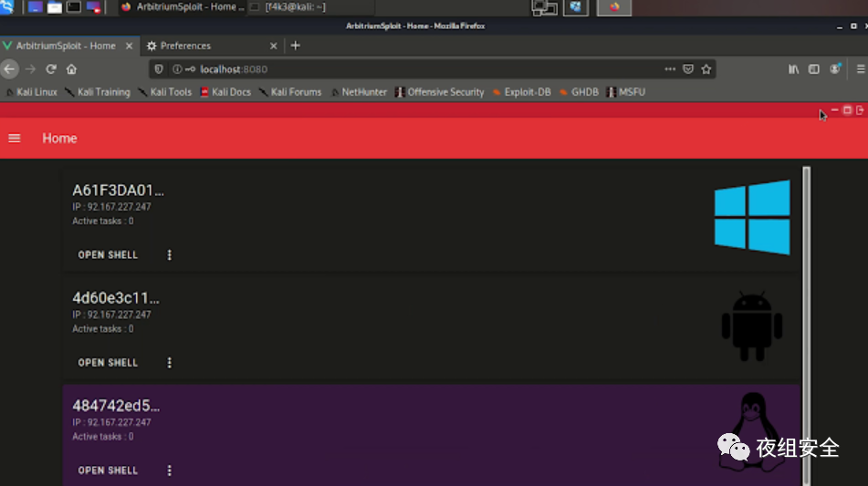Minimize the app via red bar icon
The image size is (868, 486).
point(835,110)
